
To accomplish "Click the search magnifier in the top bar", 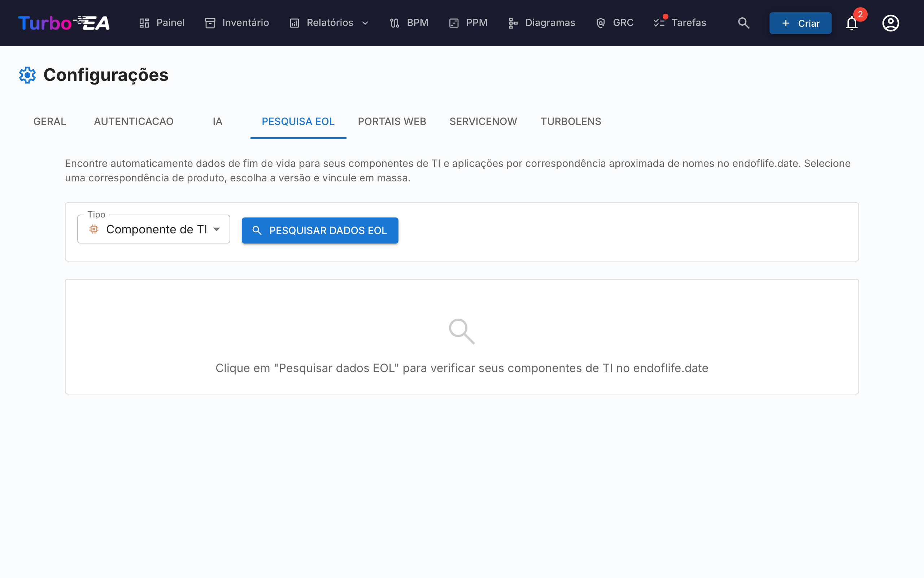I will (744, 23).
